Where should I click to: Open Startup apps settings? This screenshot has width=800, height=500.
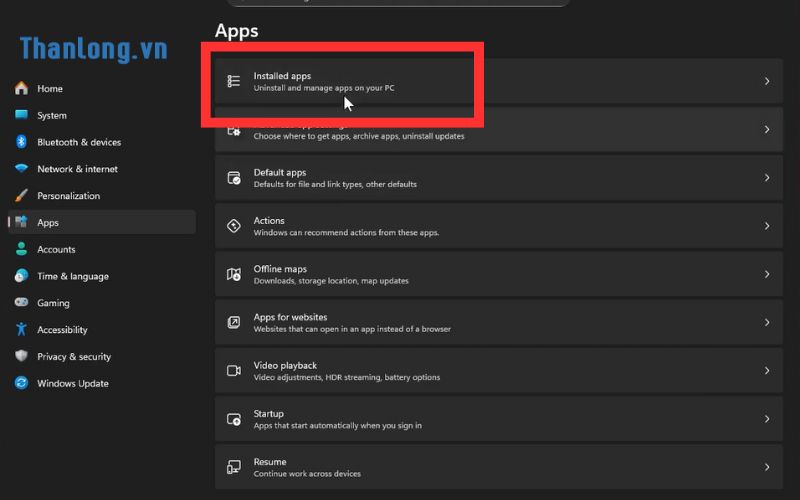499,419
